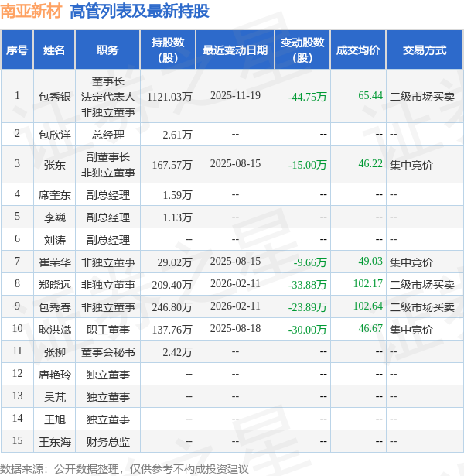The width and height of the screenshot is (464, 476).
Task: Click the change value -15.00万
Action: point(307,165)
